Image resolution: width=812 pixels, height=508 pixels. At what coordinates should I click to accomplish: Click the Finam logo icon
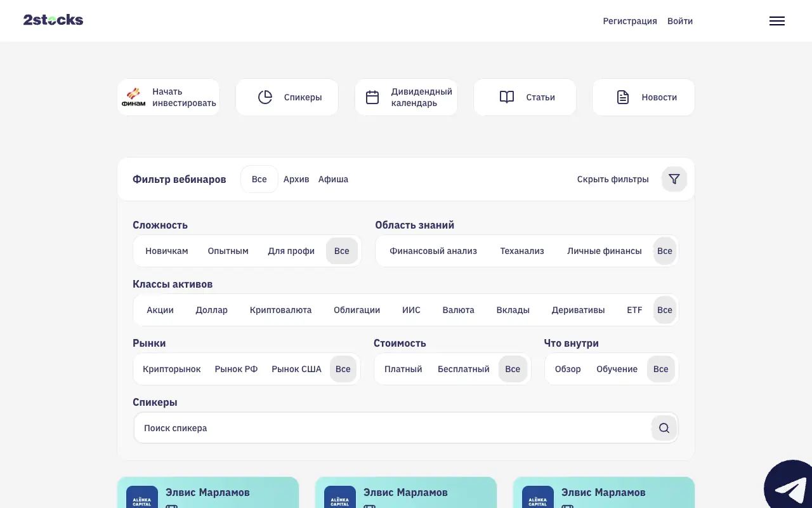[x=133, y=97]
